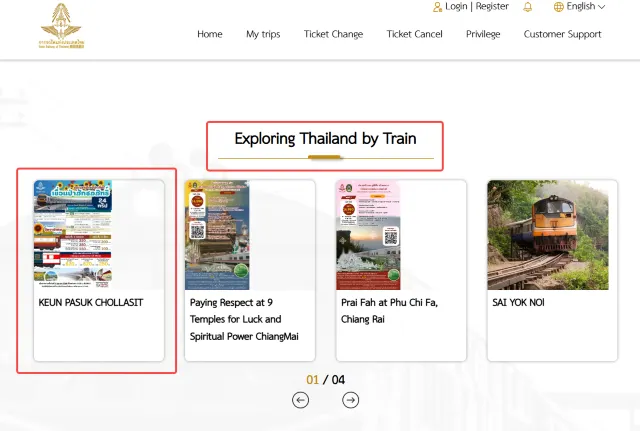Click the Login link
Image resolution: width=640 pixels, height=431 pixels.
coord(456,7)
